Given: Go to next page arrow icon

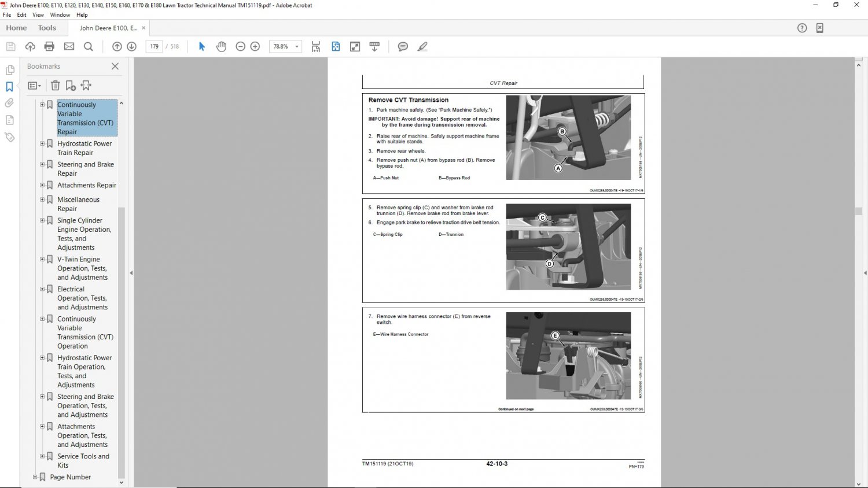Looking at the screenshot, I should pos(132,47).
